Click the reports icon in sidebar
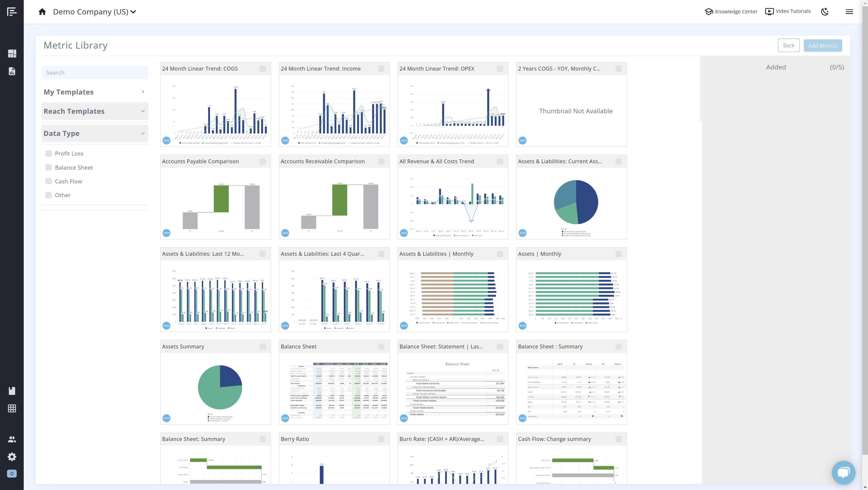 coord(12,71)
